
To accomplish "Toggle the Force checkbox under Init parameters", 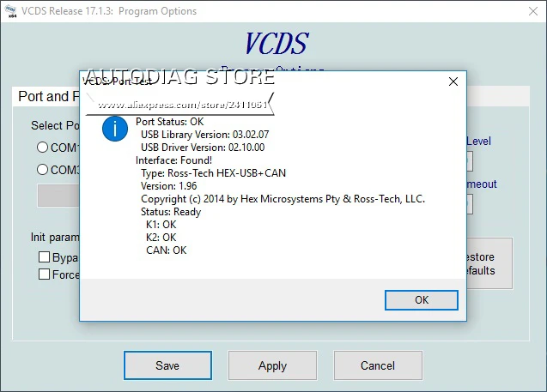I will (44, 274).
